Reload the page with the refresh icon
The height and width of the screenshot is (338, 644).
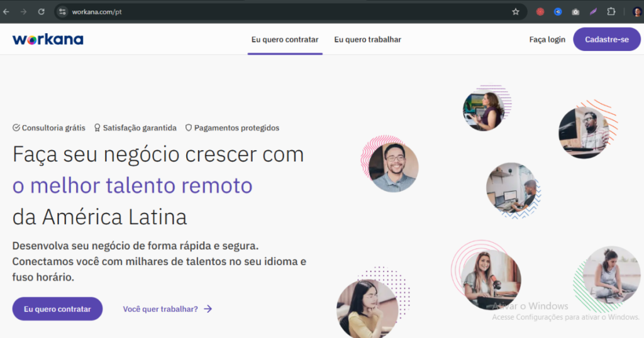coord(41,12)
